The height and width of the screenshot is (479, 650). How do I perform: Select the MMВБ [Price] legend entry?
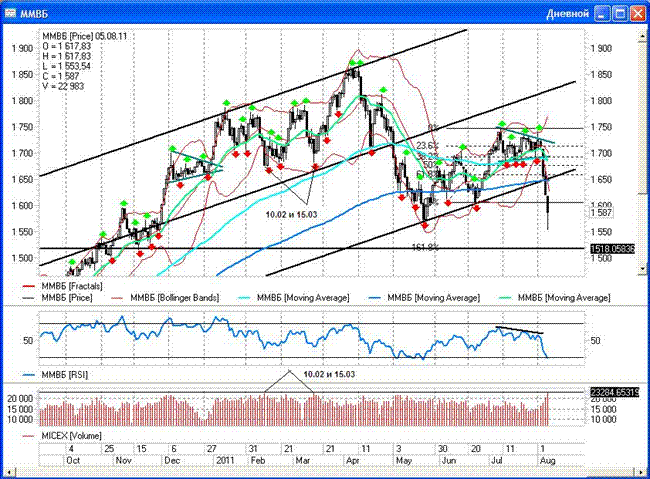pos(58,297)
